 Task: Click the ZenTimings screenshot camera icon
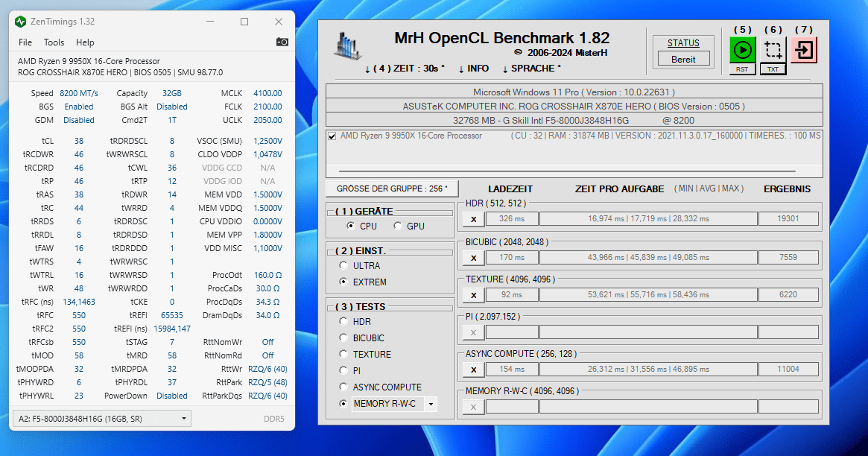pyautogui.click(x=282, y=42)
